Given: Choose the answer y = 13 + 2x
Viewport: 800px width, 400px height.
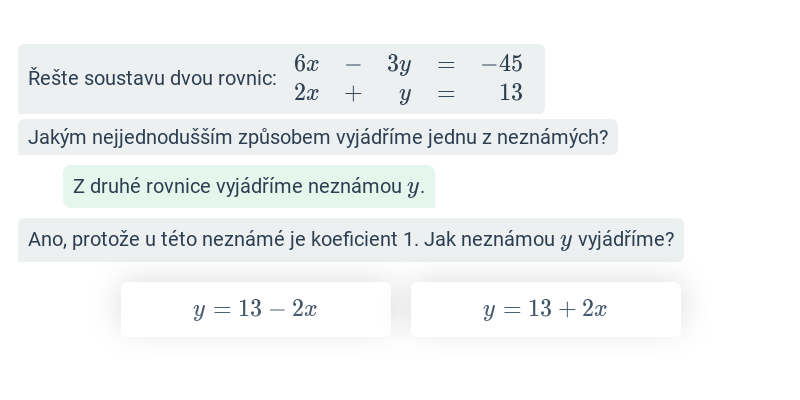Looking at the screenshot, I should coord(545,309).
